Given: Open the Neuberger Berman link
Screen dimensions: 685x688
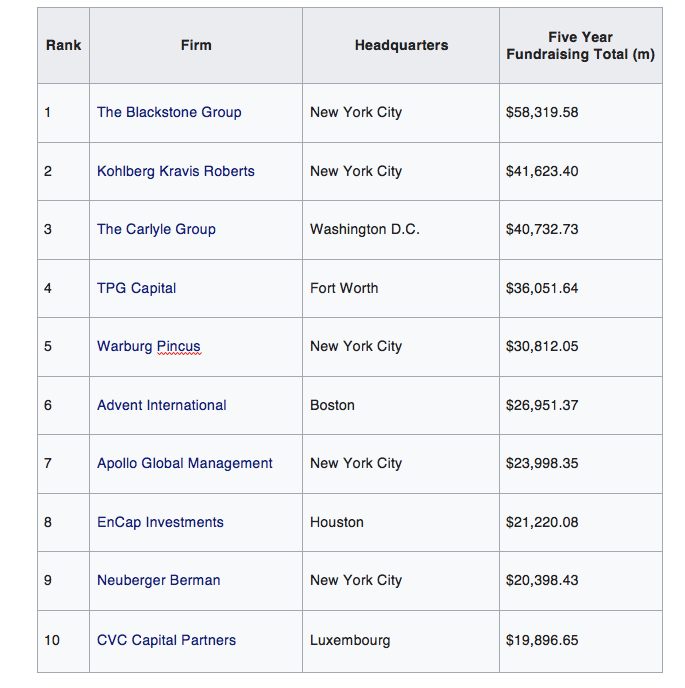Looking at the screenshot, I should pyautogui.click(x=158, y=580).
